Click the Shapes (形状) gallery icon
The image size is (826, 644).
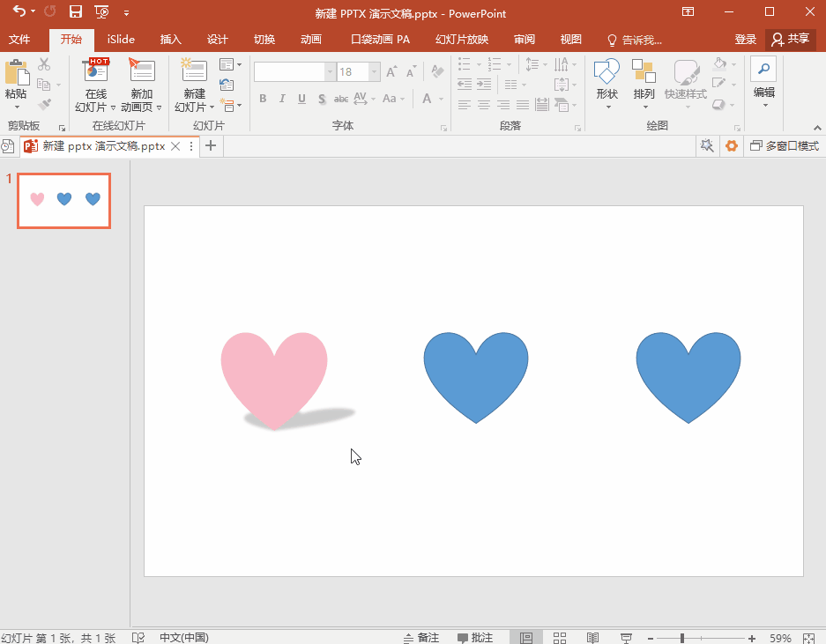606,71
